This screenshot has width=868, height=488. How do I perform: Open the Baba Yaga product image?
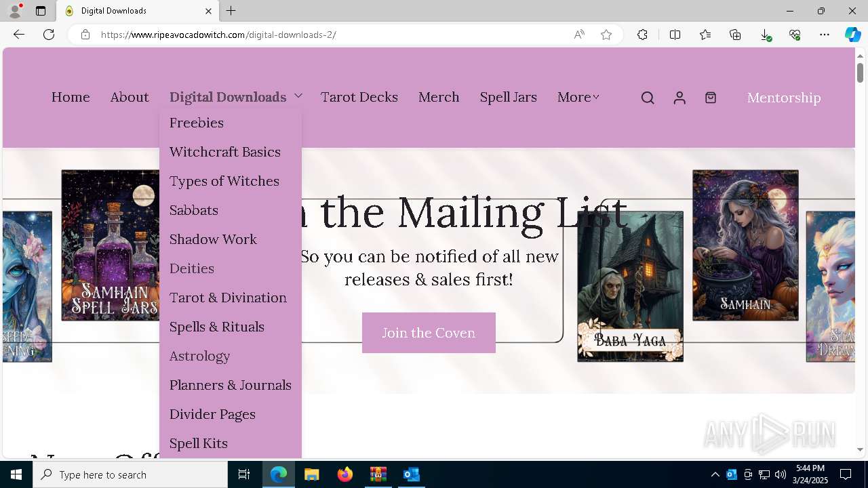[x=630, y=287]
